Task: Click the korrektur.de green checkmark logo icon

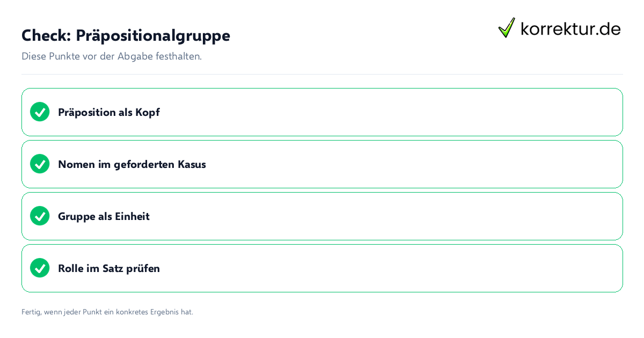Action: pyautogui.click(x=507, y=27)
